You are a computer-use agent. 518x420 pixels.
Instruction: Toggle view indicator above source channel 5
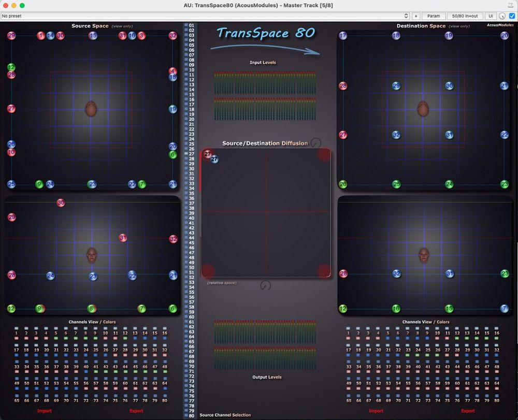pos(56,328)
